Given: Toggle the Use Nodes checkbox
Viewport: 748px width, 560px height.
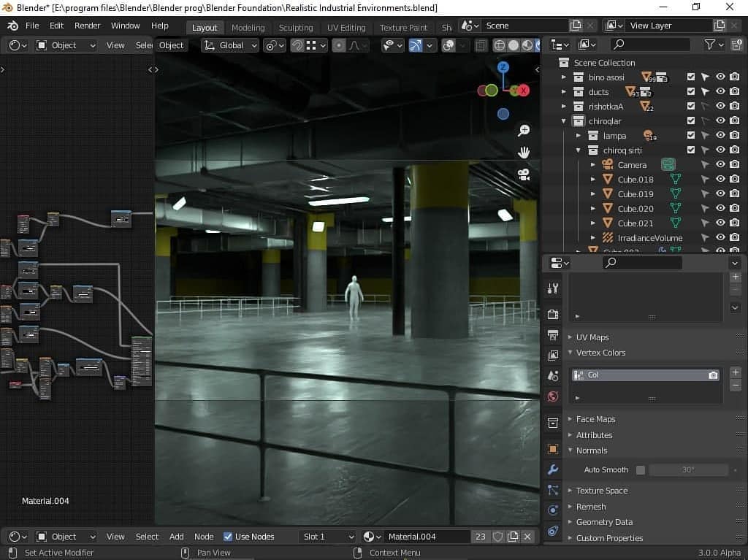Looking at the screenshot, I should [228, 537].
